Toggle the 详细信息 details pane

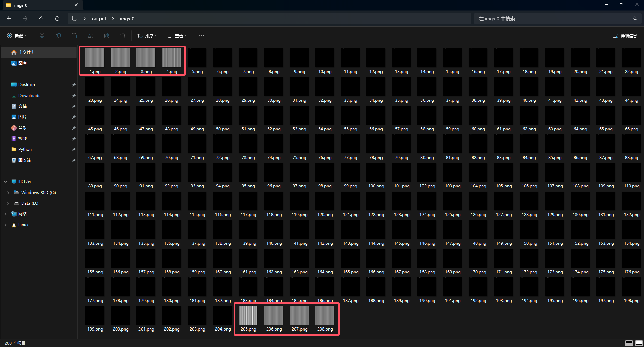625,36
